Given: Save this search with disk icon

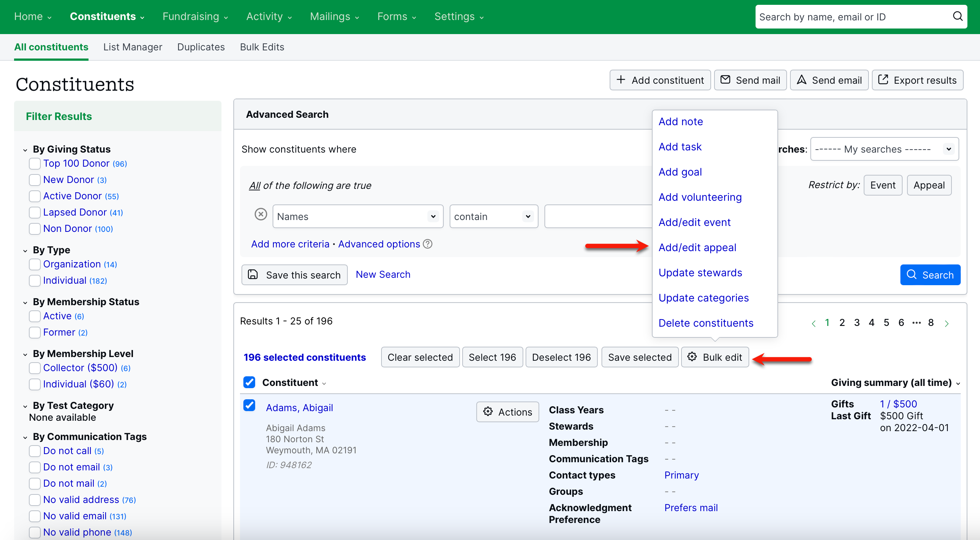Looking at the screenshot, I should [294, 275].
